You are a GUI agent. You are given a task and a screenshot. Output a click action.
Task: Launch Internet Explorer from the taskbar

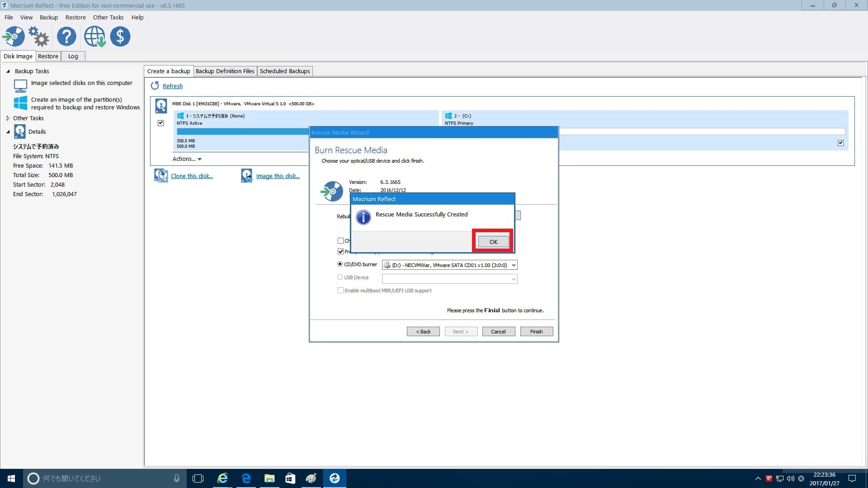click(222, 478)
